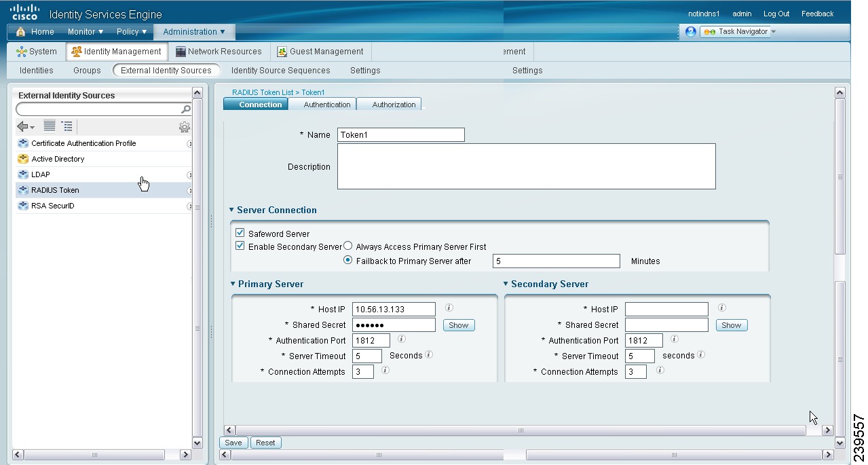Open Groups submenu

click(87, 71)
